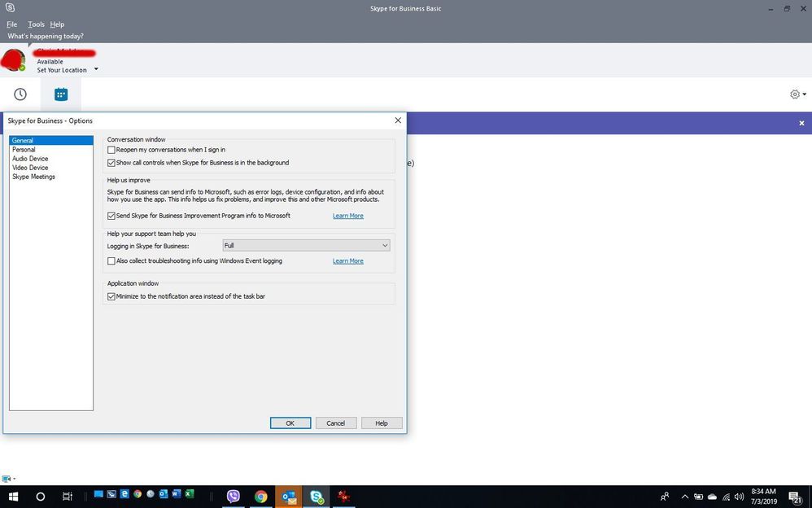Enable Reopen my conversations when I sign in
The height and width of the screenshot is (508, 812).
111,150
